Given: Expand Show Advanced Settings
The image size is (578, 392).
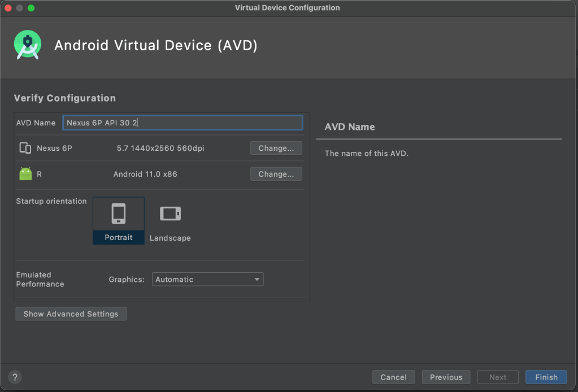Looking at the screenshot, I should (71, 314).
